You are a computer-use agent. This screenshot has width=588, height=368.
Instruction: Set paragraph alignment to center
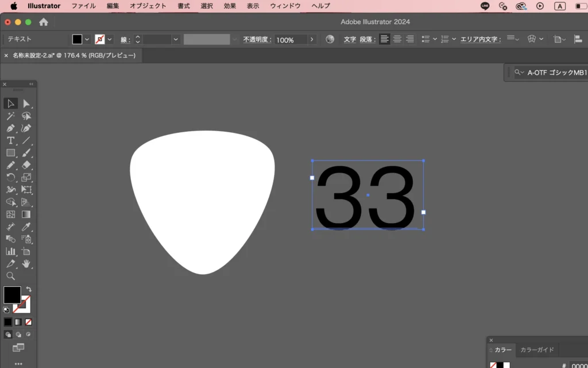[x=397, y=39]
